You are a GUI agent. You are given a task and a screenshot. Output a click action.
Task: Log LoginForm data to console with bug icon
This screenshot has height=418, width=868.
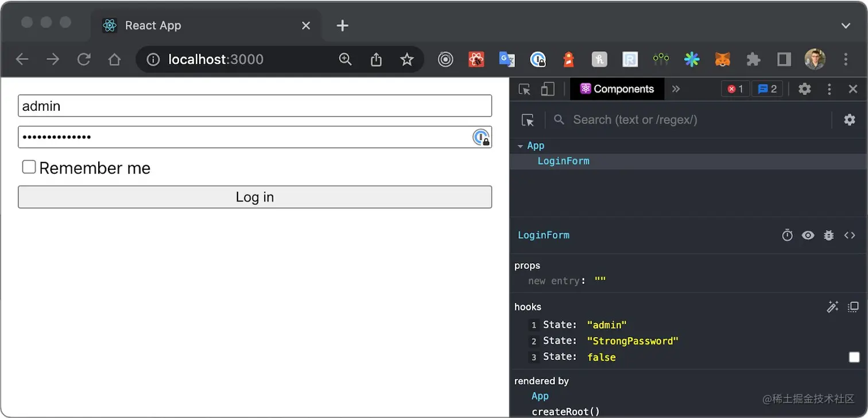829,235
